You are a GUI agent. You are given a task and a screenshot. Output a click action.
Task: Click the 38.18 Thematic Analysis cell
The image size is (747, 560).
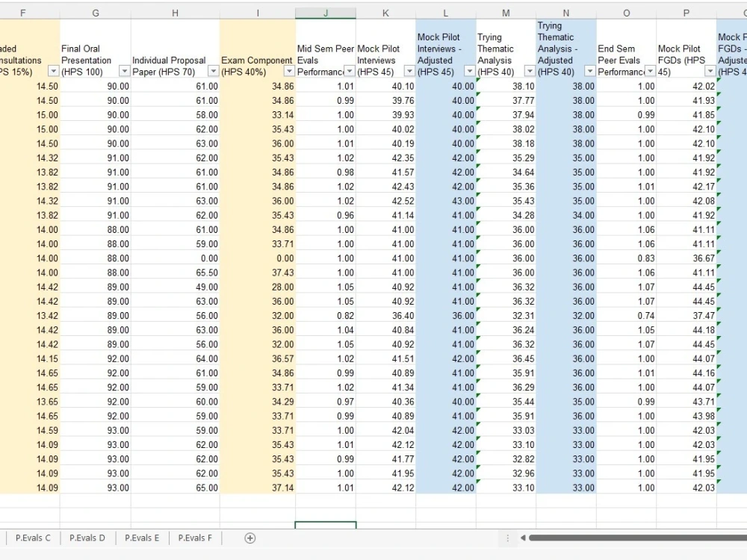pyautogui.click(x=506, y=144)
